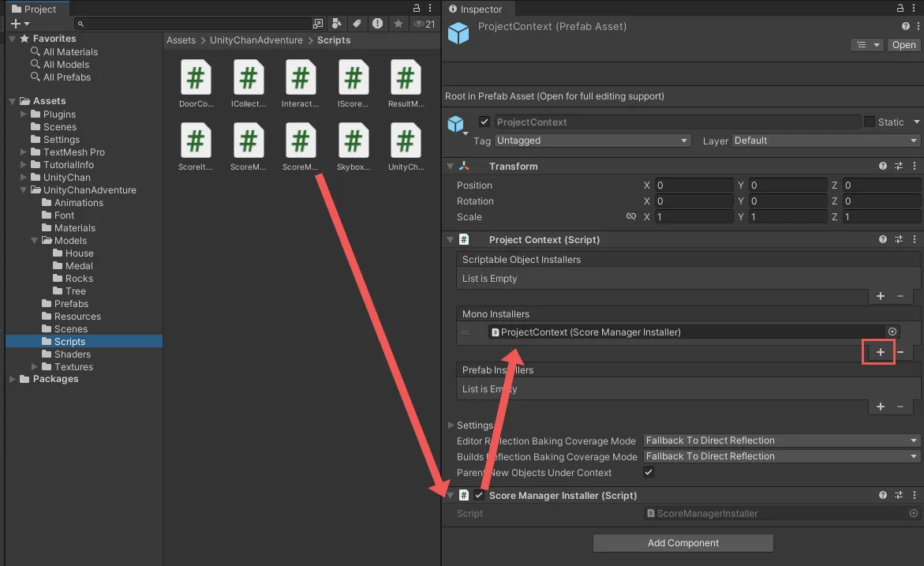Click the Search by Type filter icon
The image size is (924, 566).
coord(338,24)
